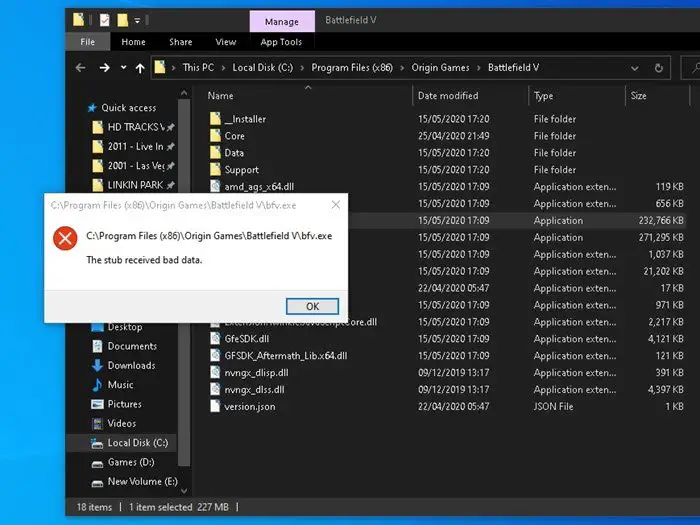Viewport: 700px width, 525px height.
Task: Go forward with the right arrow
Action: point(104,68)
